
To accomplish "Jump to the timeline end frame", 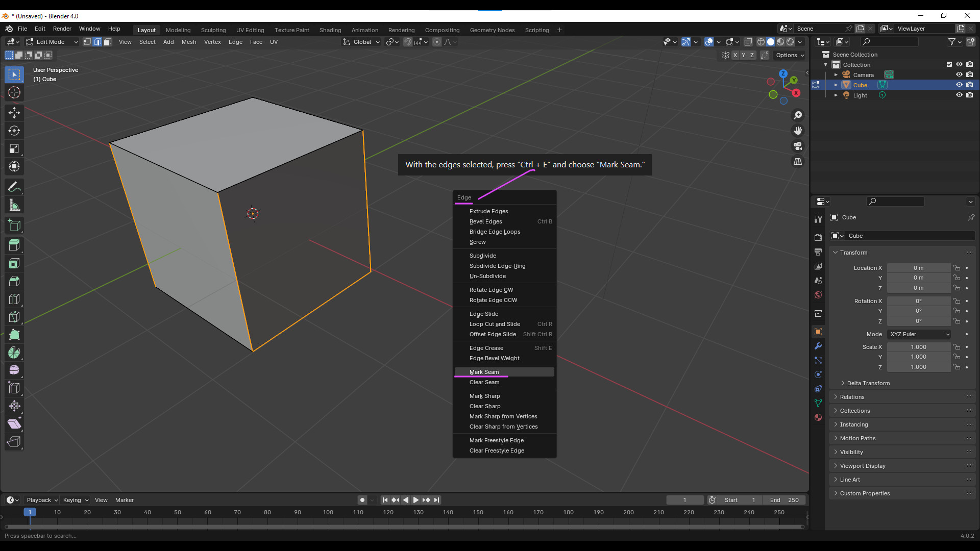I will (437, 500).
